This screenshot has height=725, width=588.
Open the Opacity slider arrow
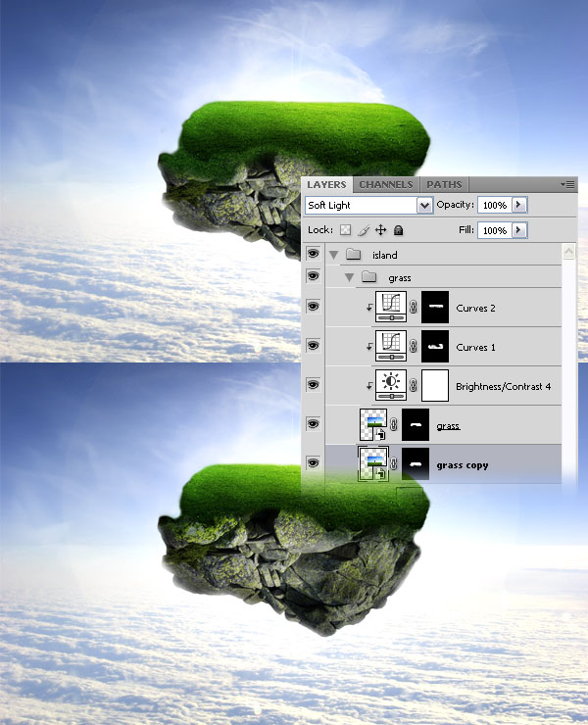(x=519, y=205)
